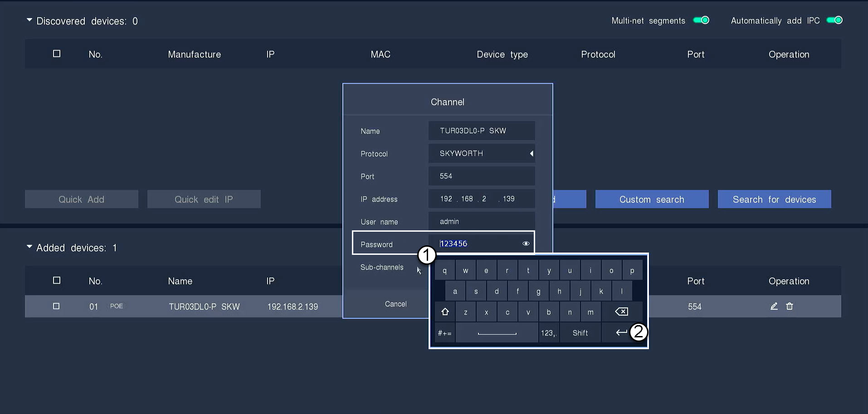This screenshot has width=868, height=414.
Task: Collapse the Added devices section
Action: tap(29, 247)
